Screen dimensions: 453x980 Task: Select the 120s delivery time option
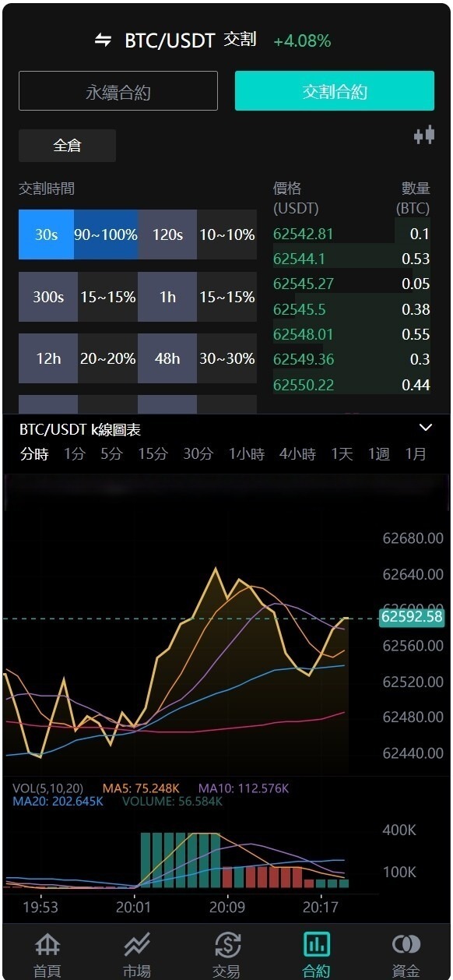pos(167,234)
